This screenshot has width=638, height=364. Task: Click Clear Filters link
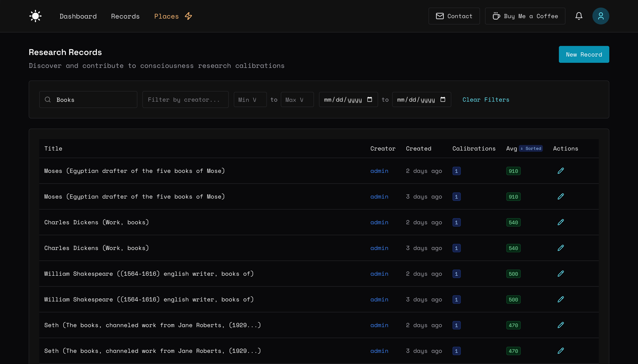tap(486, 99)
